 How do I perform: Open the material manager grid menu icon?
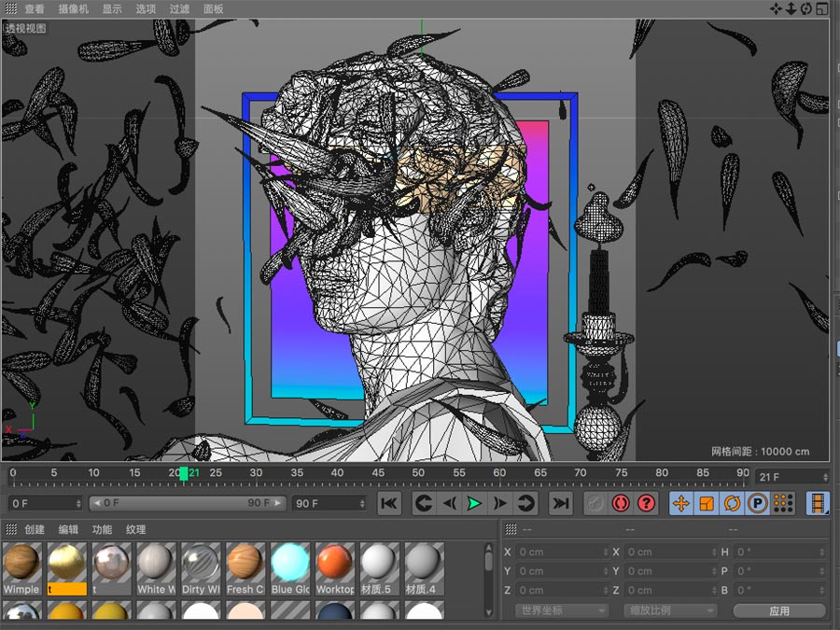coord(12,529)
